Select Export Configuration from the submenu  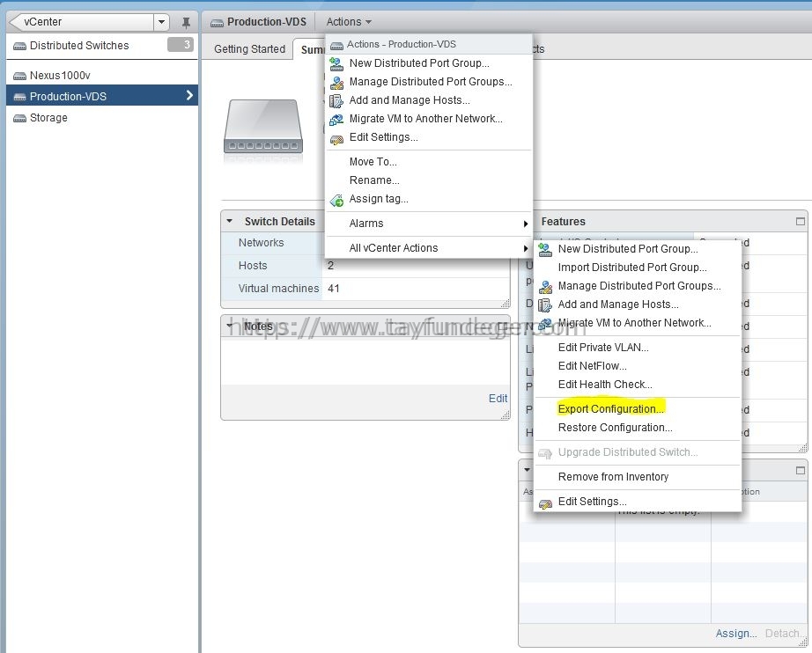(x=610, y=408)
